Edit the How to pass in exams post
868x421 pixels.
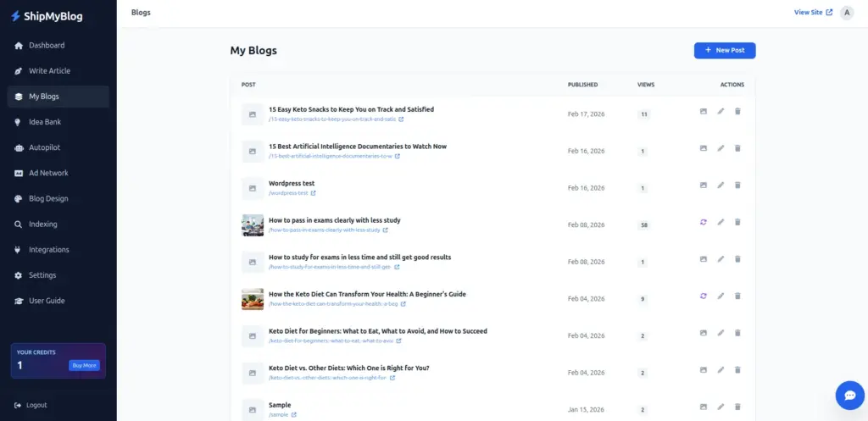pyautogui.click(x=721, y=222)
